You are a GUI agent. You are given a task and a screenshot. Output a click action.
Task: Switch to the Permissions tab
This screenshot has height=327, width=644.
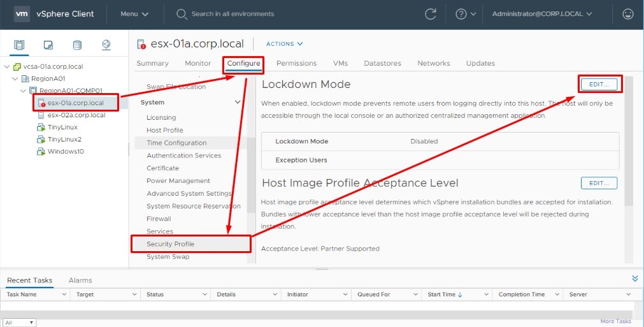tap(296, 63)
